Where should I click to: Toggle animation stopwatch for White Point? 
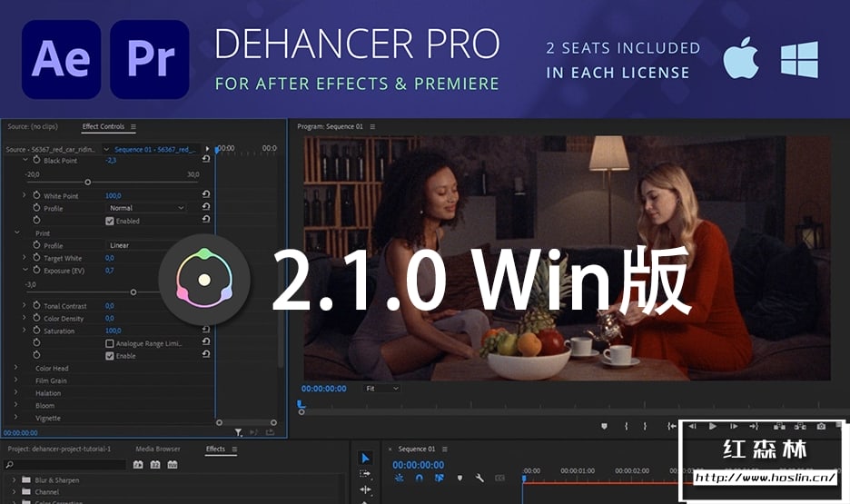tap(36, 195)
